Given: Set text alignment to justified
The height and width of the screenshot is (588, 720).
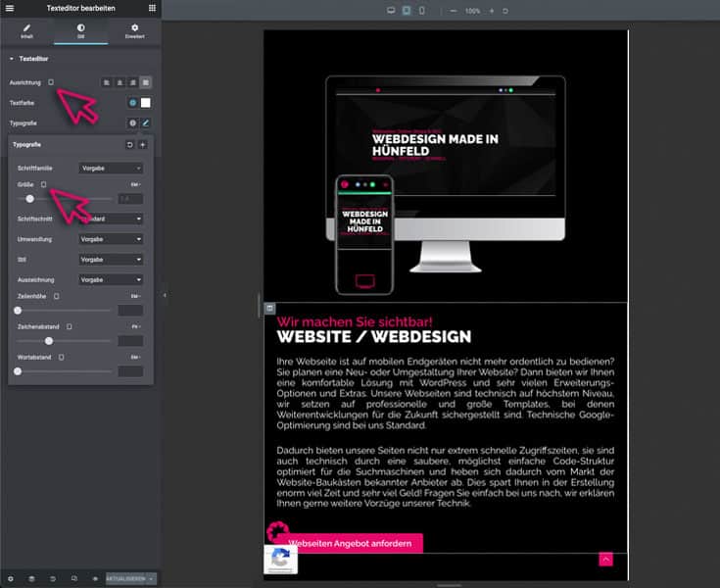Looking at the screenshot, I should 146,82.
